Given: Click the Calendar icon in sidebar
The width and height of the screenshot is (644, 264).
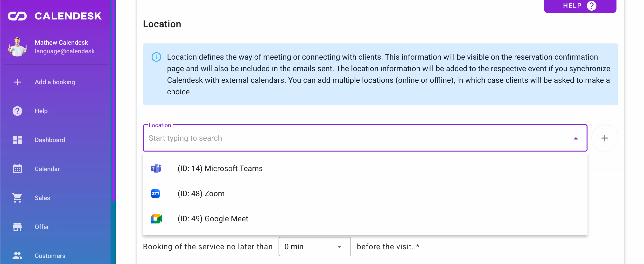Looking at the screenshot, I should click(x=17, y=169).
